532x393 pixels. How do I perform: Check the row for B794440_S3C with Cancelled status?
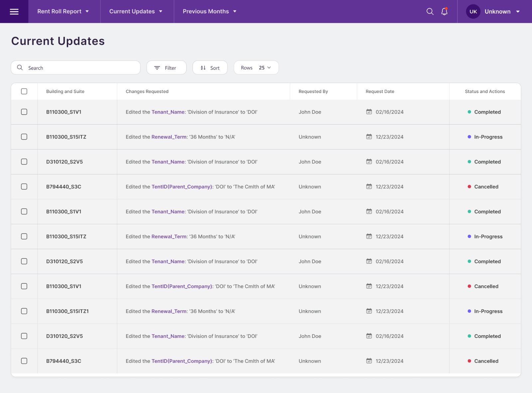tap(24, 187)
